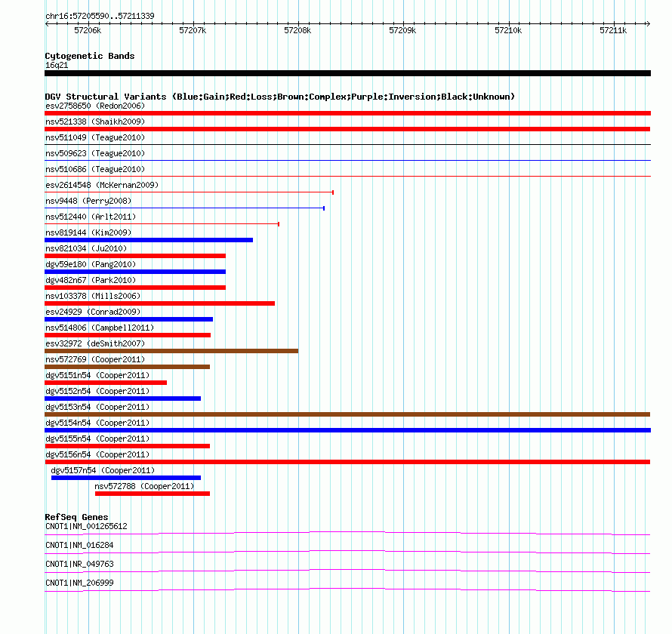The height and width of the screenshot is (634, 672).
Task: Click the ruler's left arrowhead
Action: tap(47, 24)
